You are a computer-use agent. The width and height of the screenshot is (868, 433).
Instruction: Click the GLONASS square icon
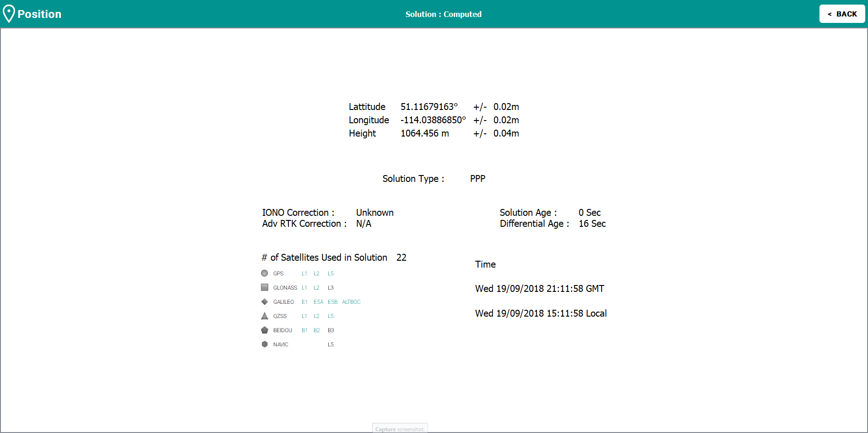click(x=265, y=288)
